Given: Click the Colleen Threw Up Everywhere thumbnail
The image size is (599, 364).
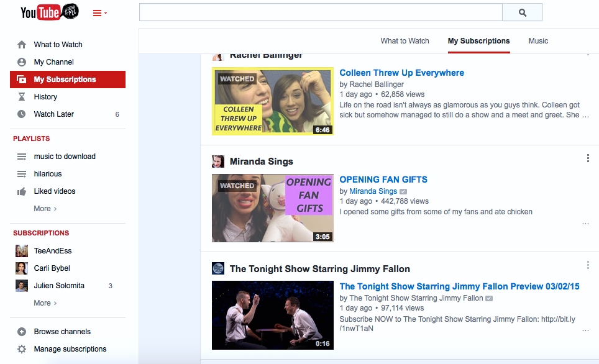Looking at the screenshot, I should click(273, 101).
